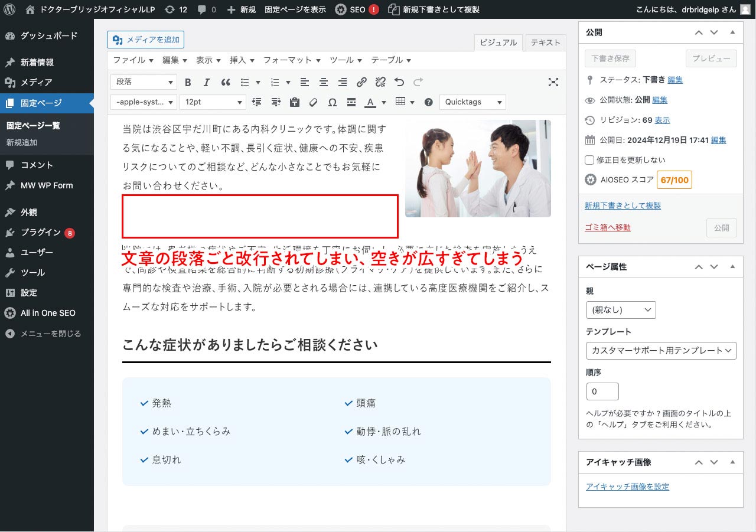Apply the text color A icon
The height and width of the screenshot is (532, 756).
click(x=370, y=102)
